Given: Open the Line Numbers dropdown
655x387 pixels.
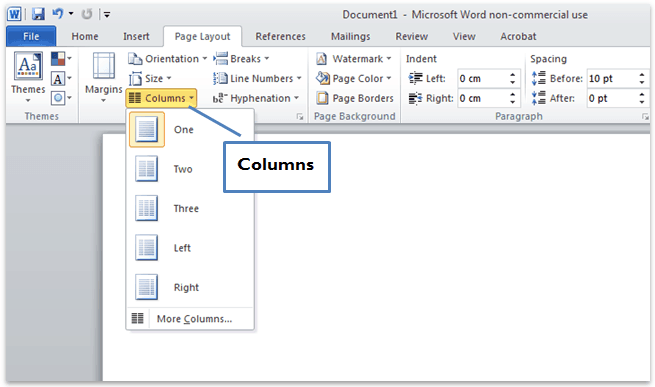Looking at the screenshot, I should point(257,78).
